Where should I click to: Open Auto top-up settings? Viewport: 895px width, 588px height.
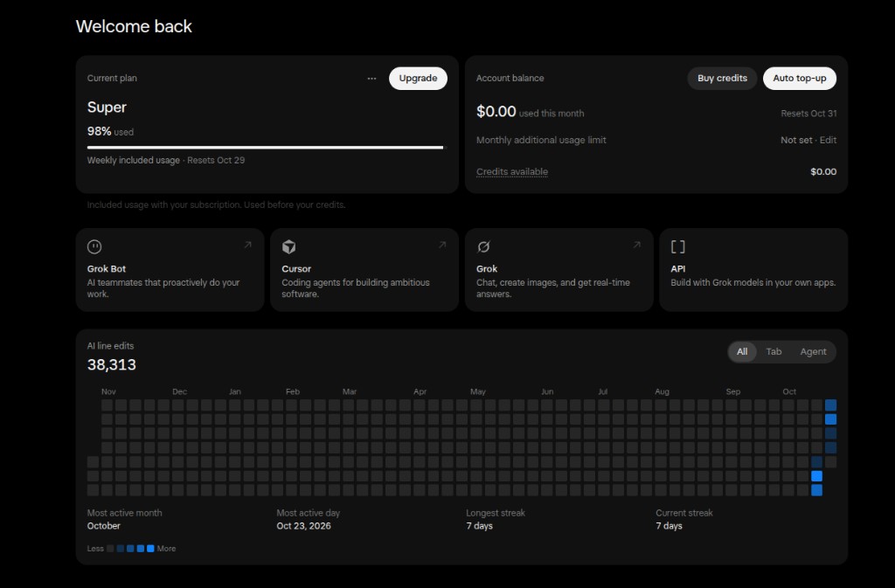point(799,78)
